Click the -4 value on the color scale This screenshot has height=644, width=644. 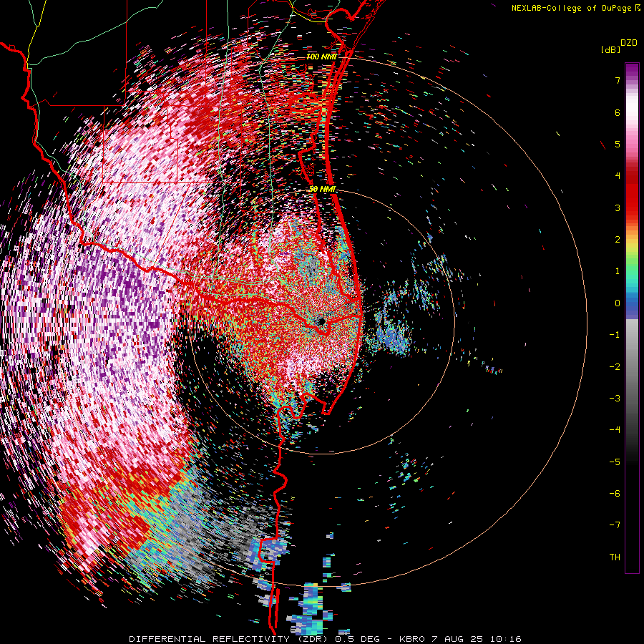[615, 430]
